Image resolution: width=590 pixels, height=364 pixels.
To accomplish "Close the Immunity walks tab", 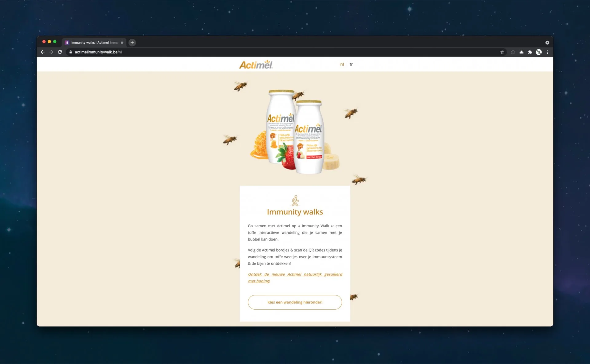I will pyautogui.click(x=122, y=43).
